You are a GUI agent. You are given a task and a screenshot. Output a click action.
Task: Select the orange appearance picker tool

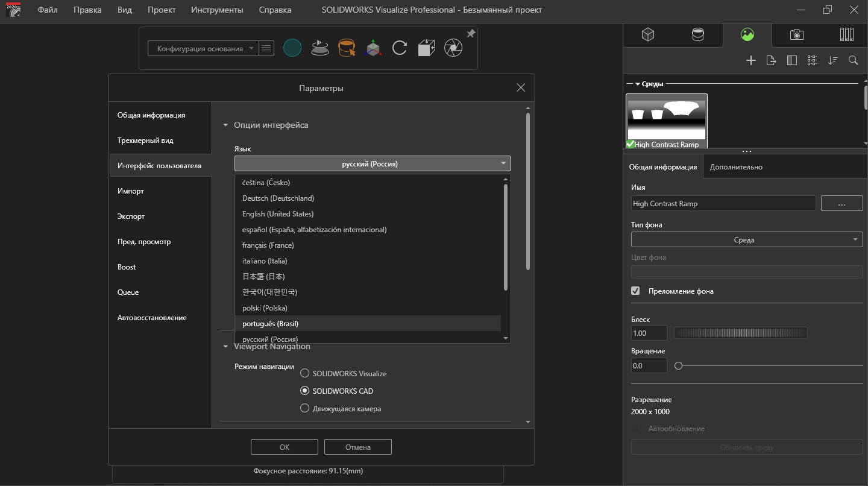[347, 48]
